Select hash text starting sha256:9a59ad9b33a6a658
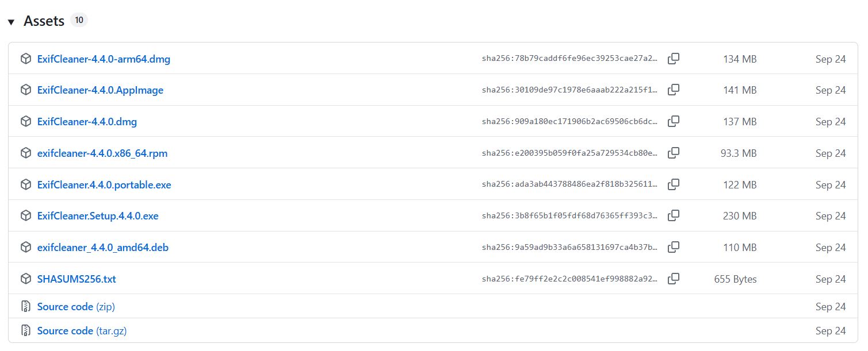 pyautogui.click(x=569, y=248)
